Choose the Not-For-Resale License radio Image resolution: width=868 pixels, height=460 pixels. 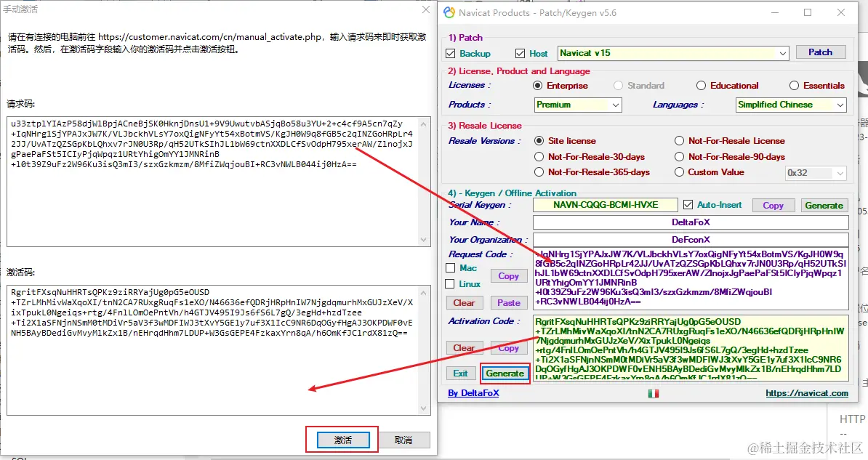pos(679,140)
